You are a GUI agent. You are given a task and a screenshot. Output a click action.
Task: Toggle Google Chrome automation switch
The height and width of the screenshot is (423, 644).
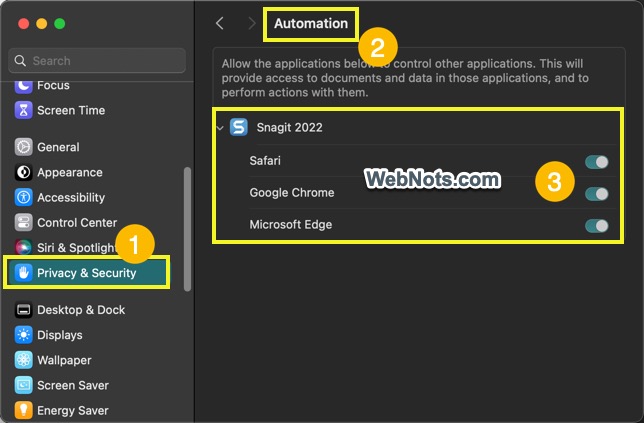point(597,194)
